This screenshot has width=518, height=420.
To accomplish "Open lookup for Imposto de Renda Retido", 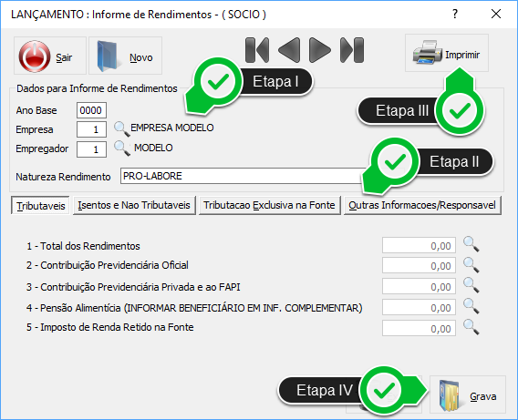I will [471, 327].
